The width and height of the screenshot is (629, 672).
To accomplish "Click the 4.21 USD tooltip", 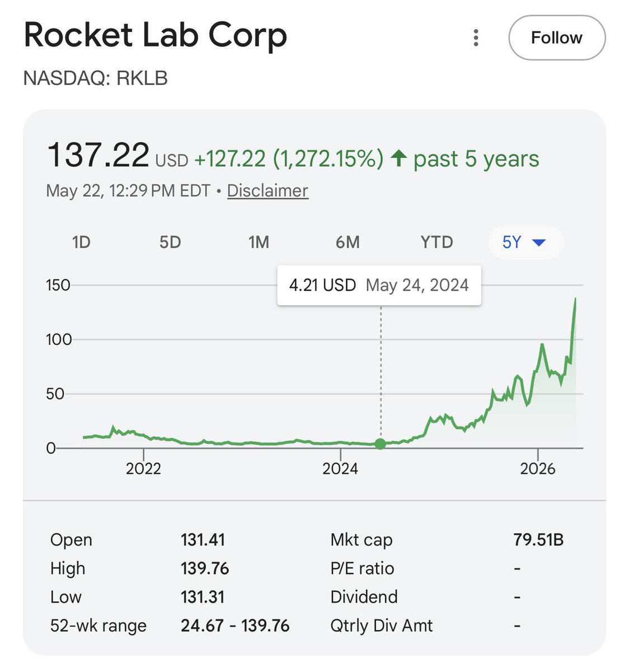I will (x=379, y=285).
